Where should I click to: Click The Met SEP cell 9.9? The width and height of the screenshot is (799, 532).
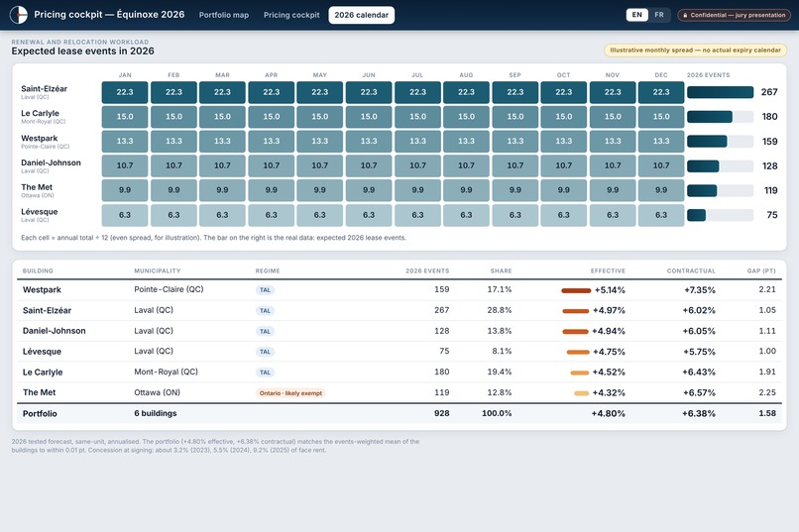coord(514,190)
